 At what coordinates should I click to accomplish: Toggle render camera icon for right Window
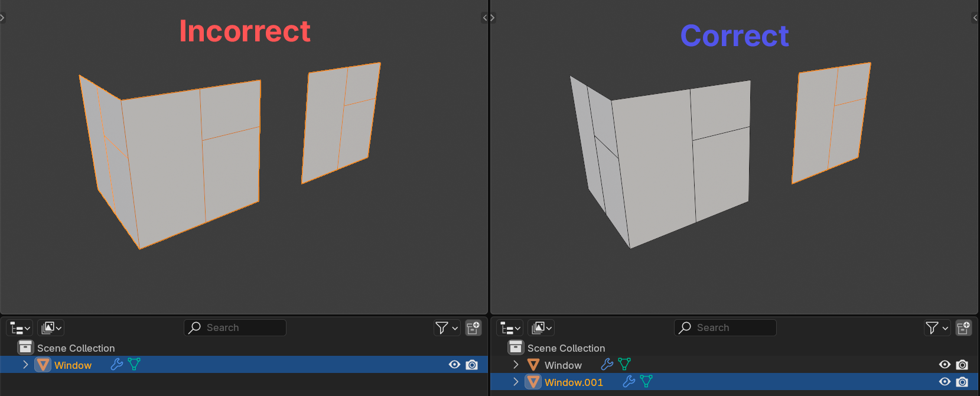[962, 365]
